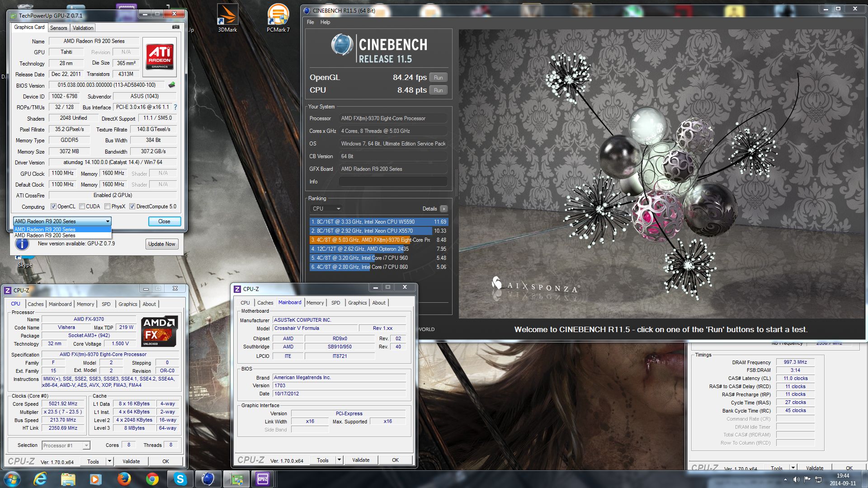
Task: Open the Action Center flag tray icon
Action: click(807, 479)
